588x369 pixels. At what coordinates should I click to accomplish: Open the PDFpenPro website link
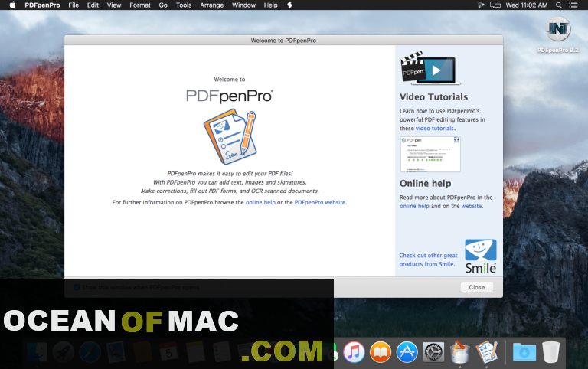pos(320,203)
